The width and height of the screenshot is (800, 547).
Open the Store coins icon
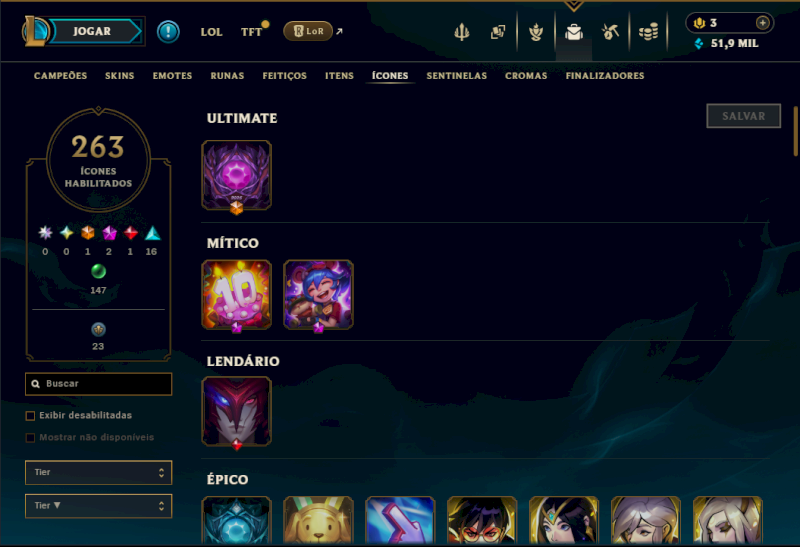tap(648, 32)
